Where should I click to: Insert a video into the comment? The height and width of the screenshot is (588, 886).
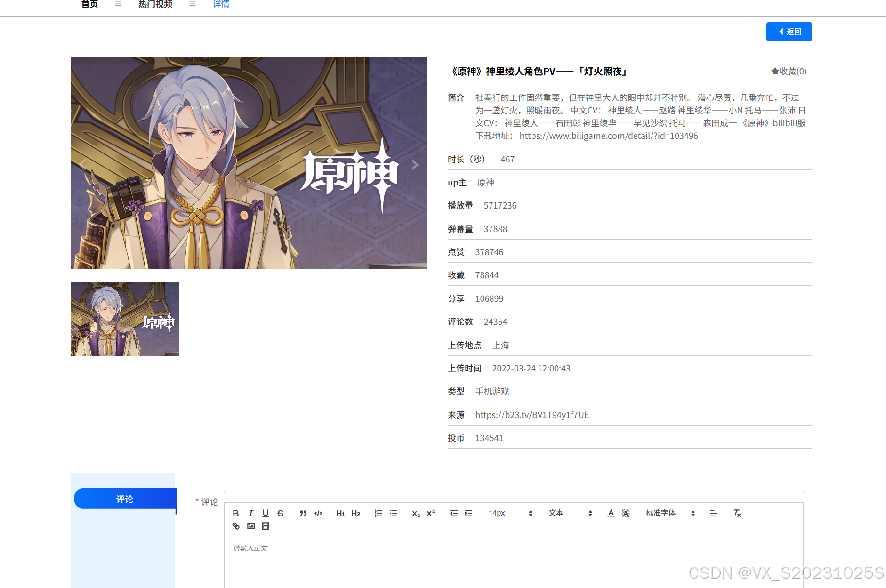point(266,526)
